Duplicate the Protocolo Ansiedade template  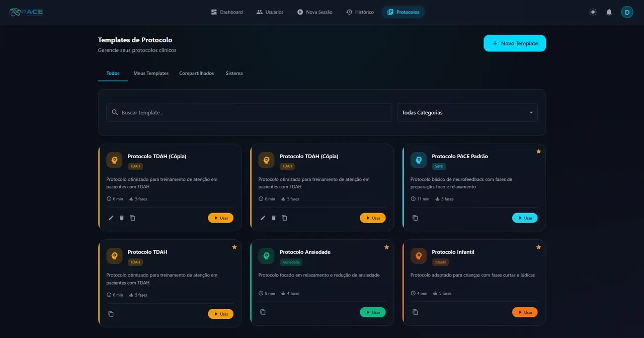pyautogui.click(x=263, y=312)
